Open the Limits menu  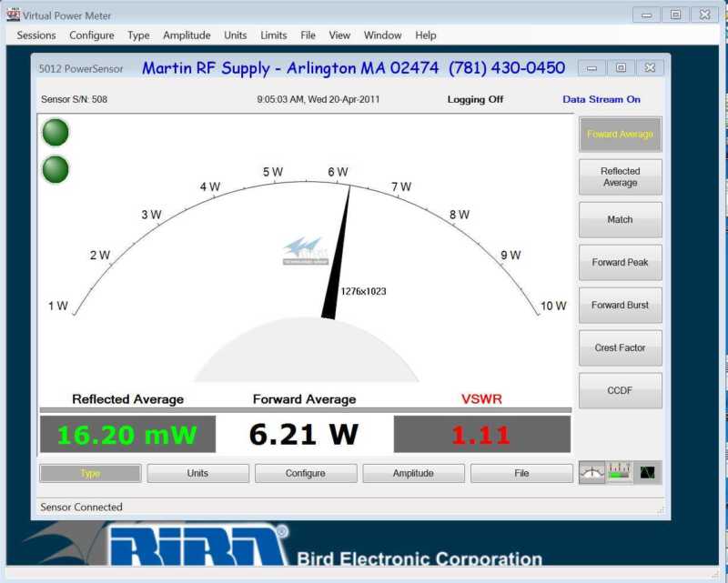[x=273, y=35]
